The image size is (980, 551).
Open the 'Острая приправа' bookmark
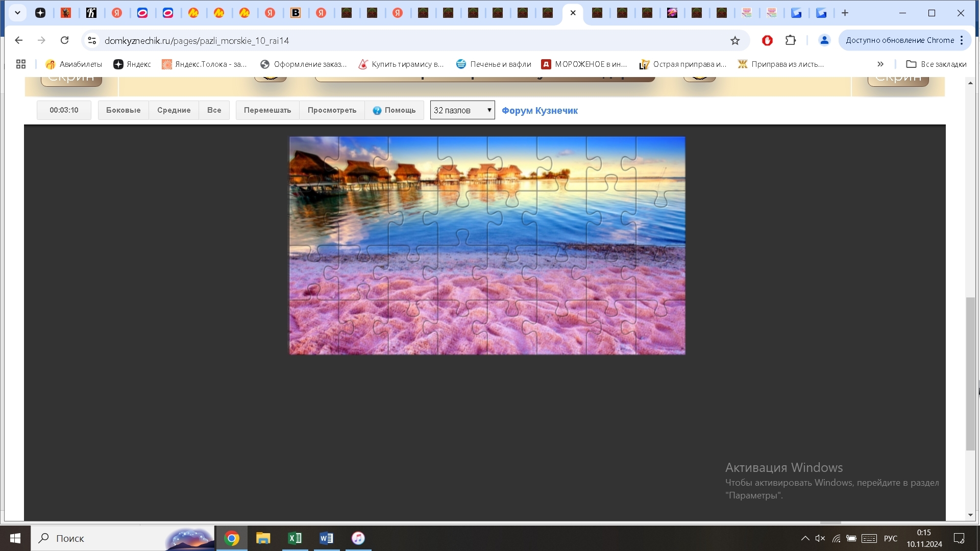click(682, 64)
